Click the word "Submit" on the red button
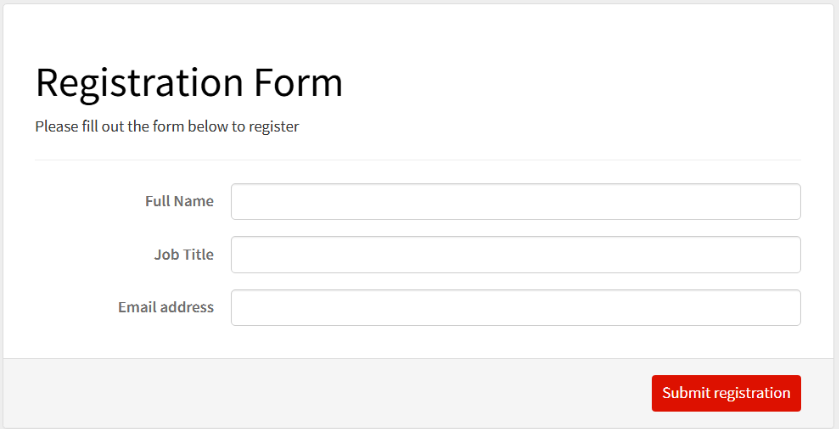This screenshot has height=430, width=840. tap(685, 393)
